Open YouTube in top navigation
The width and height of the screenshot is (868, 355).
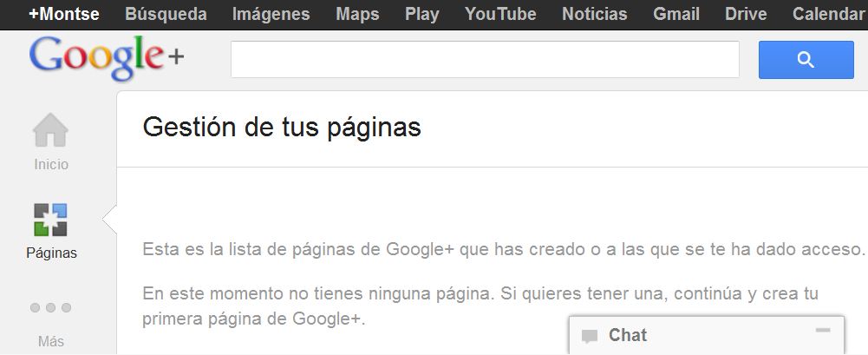(500, 14)
